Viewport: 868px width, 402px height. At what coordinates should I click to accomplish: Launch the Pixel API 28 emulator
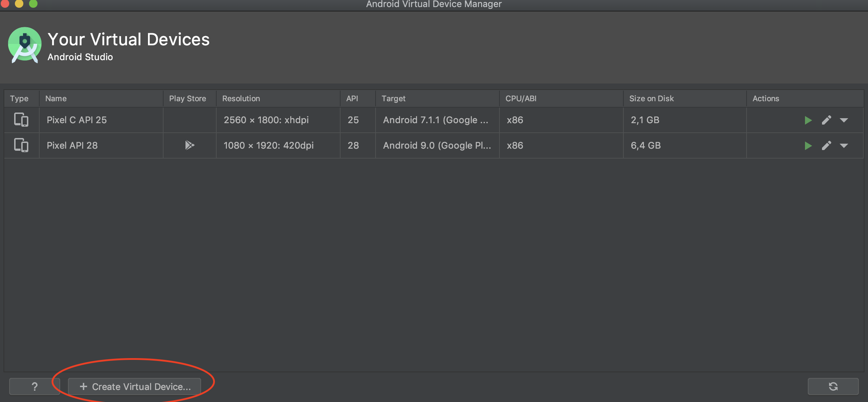[x=808, y=146]
